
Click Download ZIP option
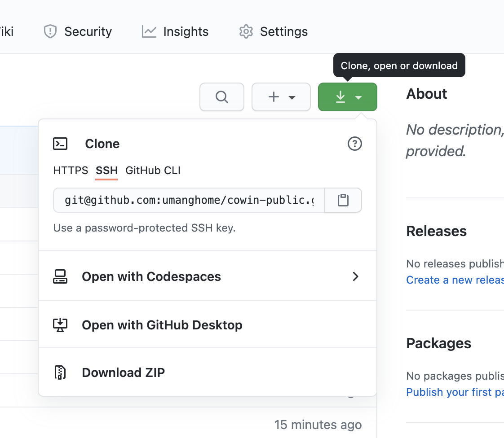pos(123,372)
